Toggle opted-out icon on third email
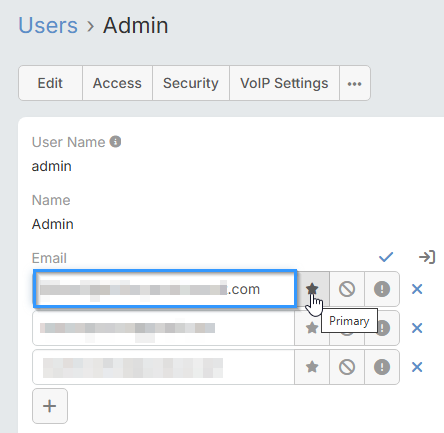Image resolution: width=444 pixels, height=433 pixels. click(347, 367)
